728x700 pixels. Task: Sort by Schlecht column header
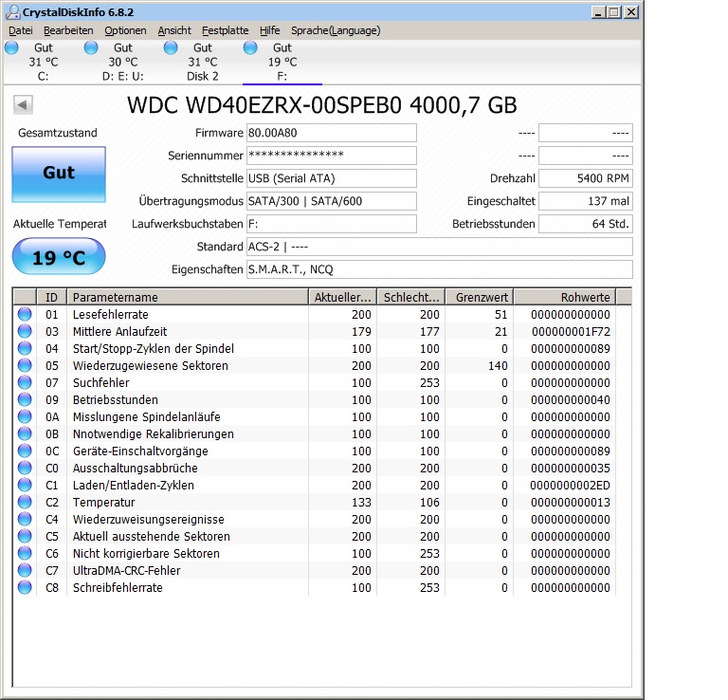pyautogui.click(x=411, y=297)
